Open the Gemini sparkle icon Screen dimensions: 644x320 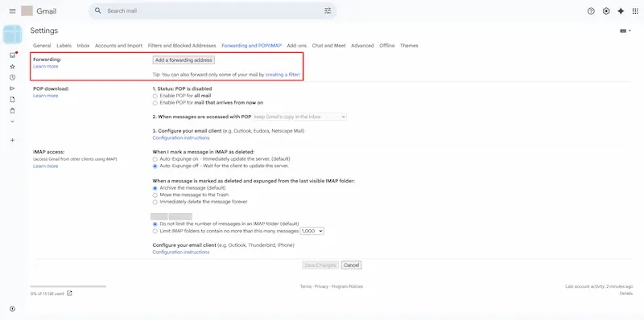click(621, 11)
